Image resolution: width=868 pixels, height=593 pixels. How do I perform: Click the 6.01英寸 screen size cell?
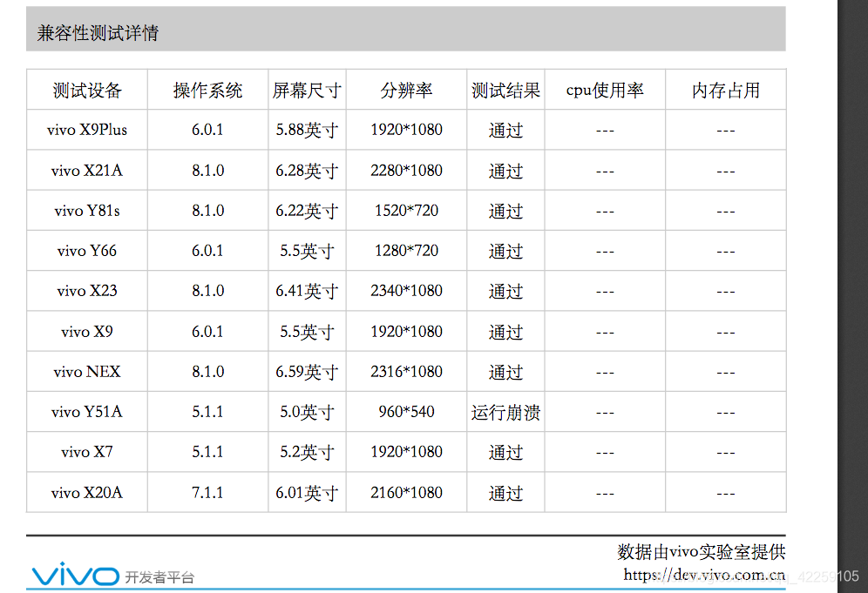point(307,493)
